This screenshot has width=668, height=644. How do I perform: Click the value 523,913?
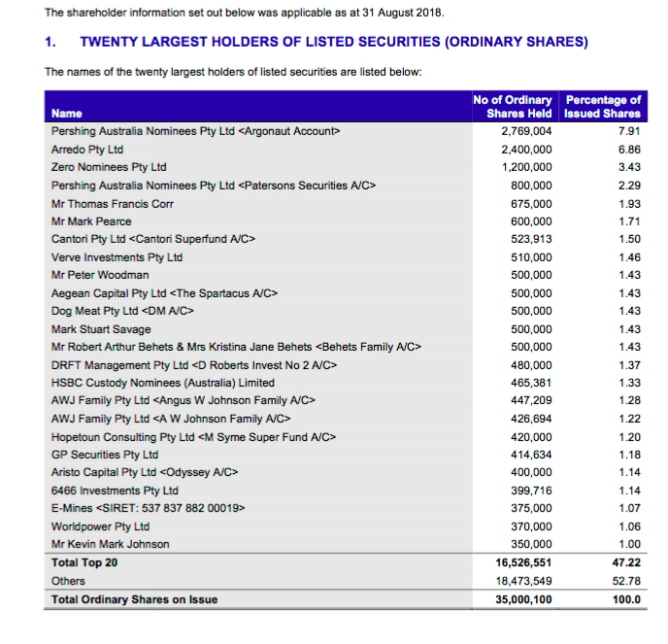coord(531,239)
